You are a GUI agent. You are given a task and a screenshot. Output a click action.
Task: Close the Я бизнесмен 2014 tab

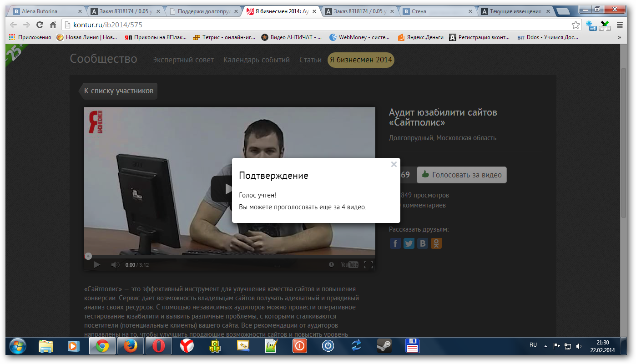pos(314,11)
